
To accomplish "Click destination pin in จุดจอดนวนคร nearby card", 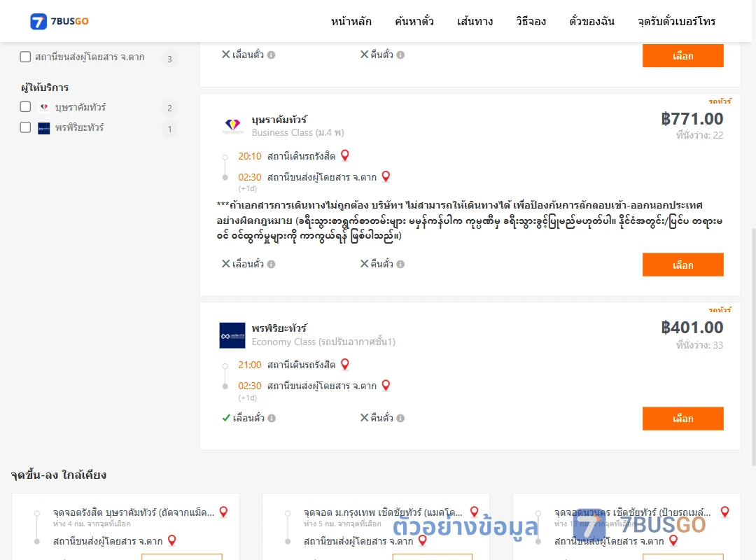I will 673,540.
